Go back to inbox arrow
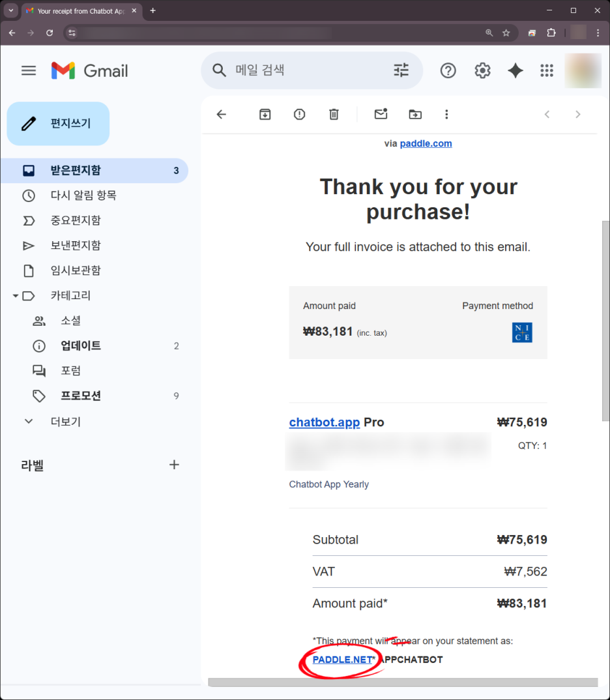The width and height of the screenshot is (610, 700). tap(222, 114)
